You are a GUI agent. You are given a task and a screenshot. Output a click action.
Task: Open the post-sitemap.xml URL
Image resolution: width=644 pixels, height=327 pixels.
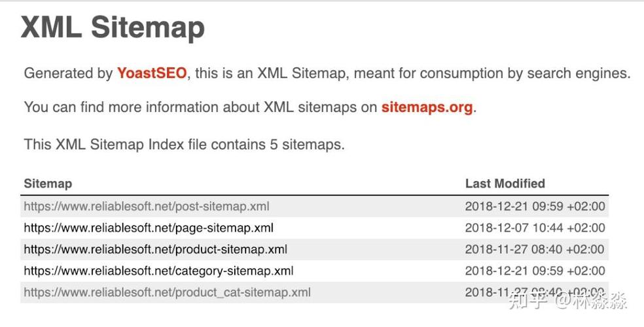click(x=147, y=207)
